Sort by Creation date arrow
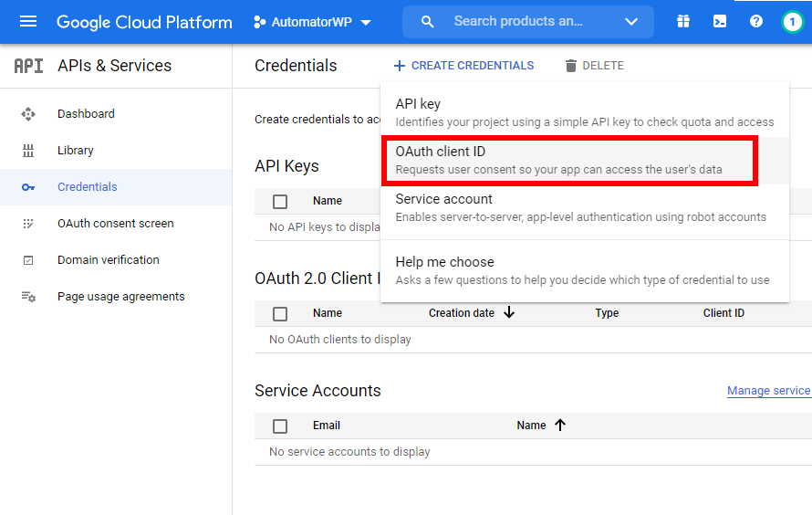812x515 pixels. click(x=509, y=313)
